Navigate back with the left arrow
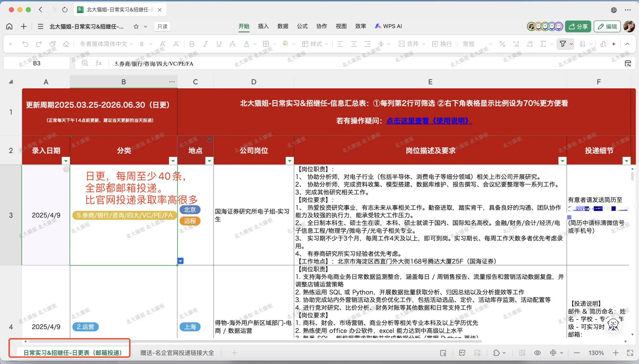 (x=40, y=10)
